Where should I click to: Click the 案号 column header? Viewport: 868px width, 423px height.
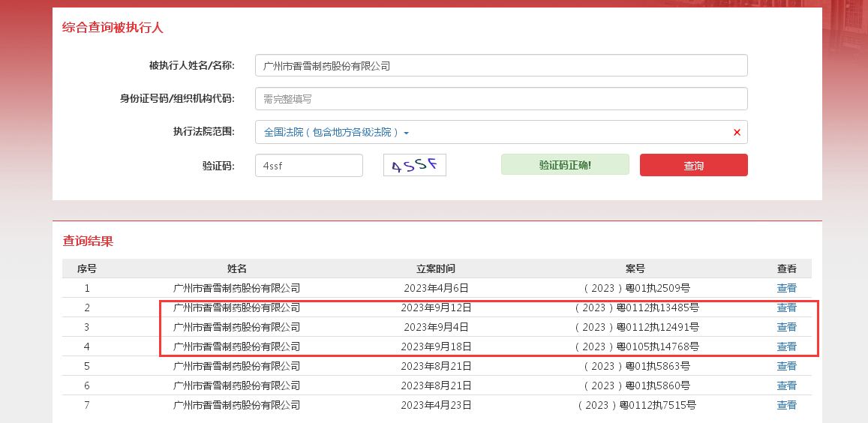point(635,268)
